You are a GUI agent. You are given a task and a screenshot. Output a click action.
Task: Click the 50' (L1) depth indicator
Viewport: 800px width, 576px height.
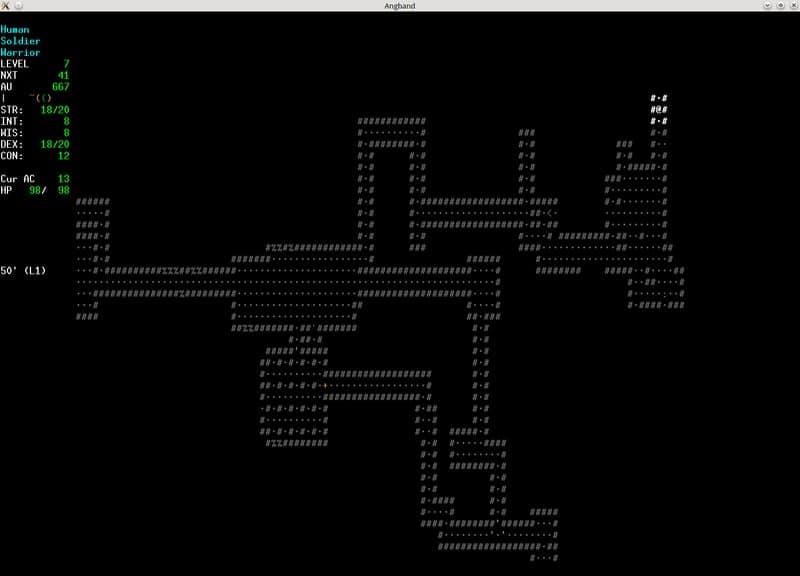23,270
